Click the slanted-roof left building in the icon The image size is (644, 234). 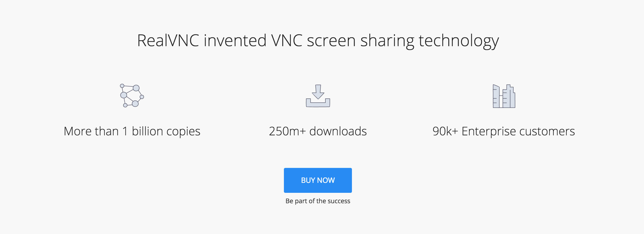(x=496, y=96)
